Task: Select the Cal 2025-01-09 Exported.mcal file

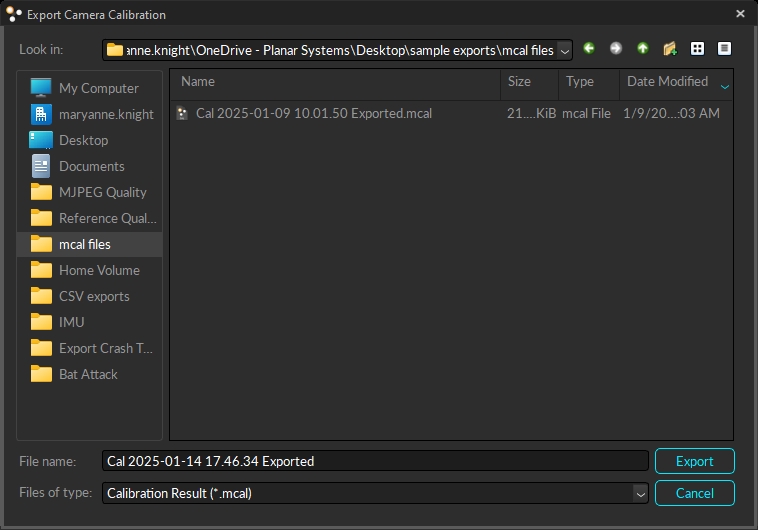Action: [x=314, y=114]
